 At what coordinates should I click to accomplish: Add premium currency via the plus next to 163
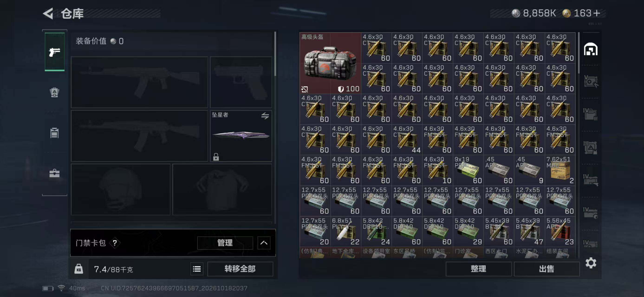click(x=596, y=13)
